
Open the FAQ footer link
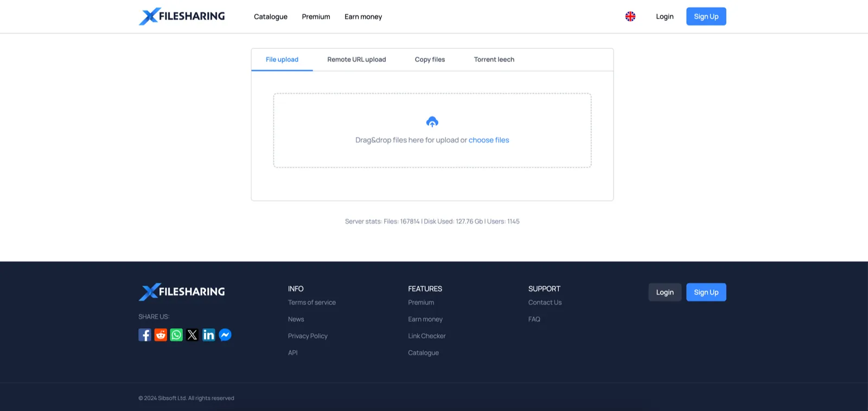[534, 319]
